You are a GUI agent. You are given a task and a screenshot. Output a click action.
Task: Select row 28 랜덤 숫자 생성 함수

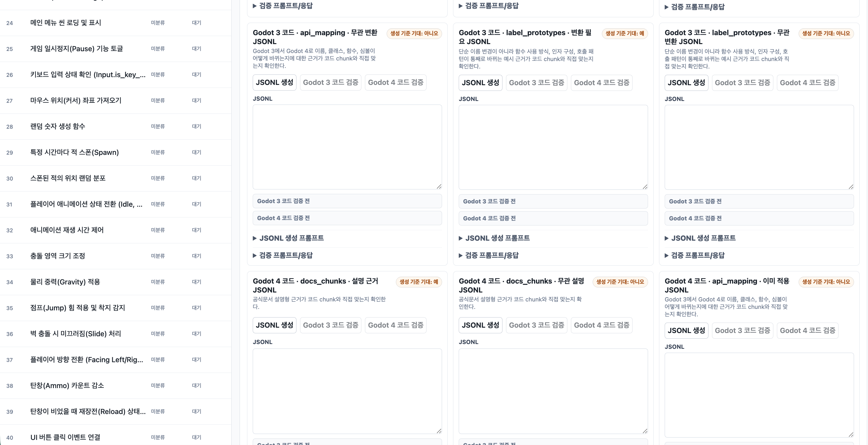coord(115,126)
